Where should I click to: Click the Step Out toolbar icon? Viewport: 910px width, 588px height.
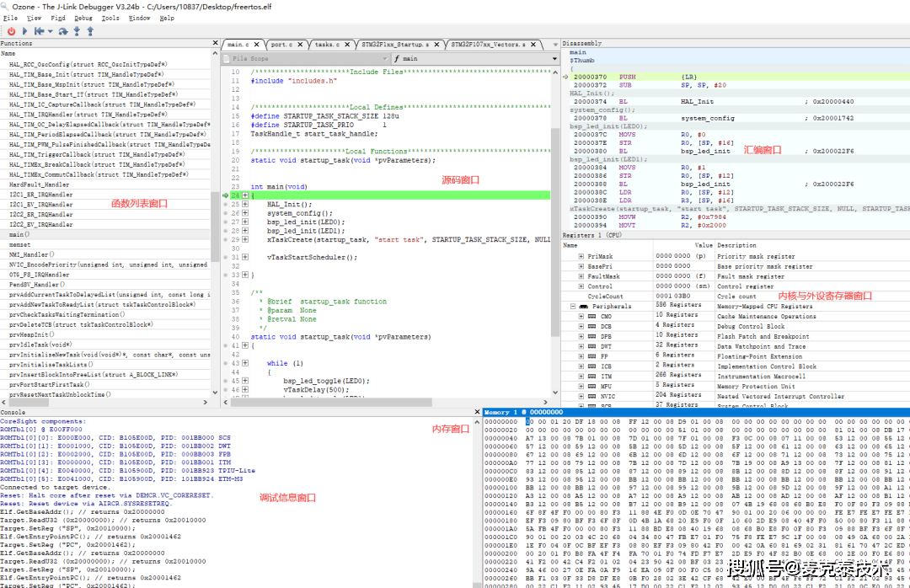point(89,31)
